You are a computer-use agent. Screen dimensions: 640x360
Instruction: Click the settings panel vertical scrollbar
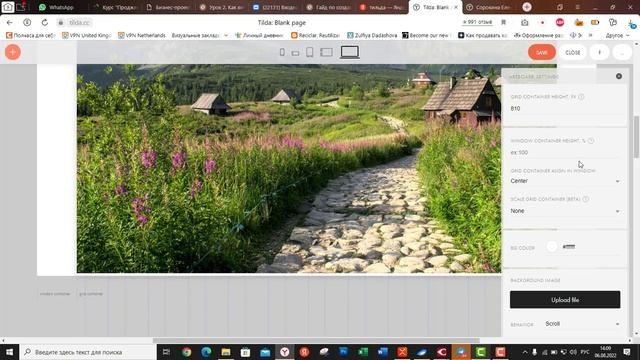point(636,137)
